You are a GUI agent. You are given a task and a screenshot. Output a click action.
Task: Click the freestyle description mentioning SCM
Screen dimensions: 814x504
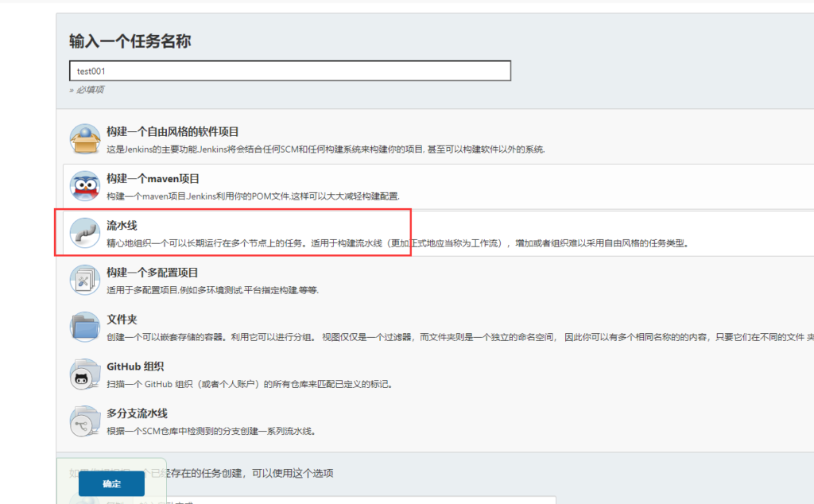pos(326,149)
